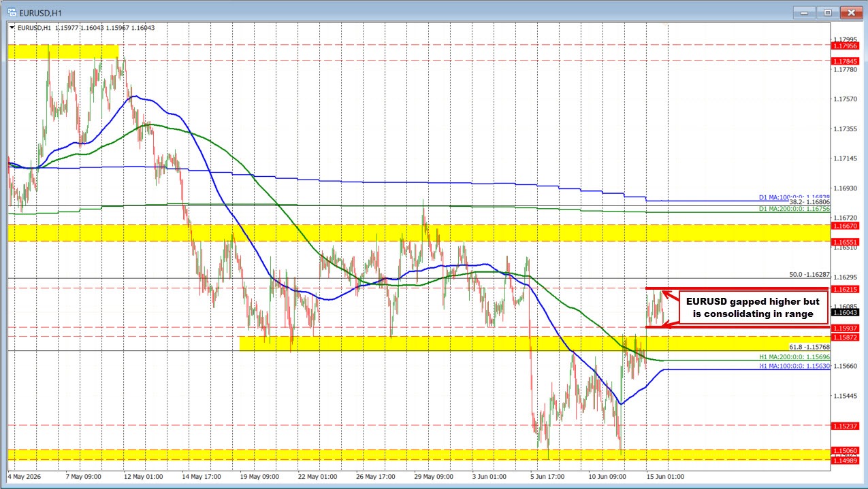Image resolution: width=868 pixels, height=489 pixels.
Task: Select the red 1.17956 price tag
Action: coord(845,46)
